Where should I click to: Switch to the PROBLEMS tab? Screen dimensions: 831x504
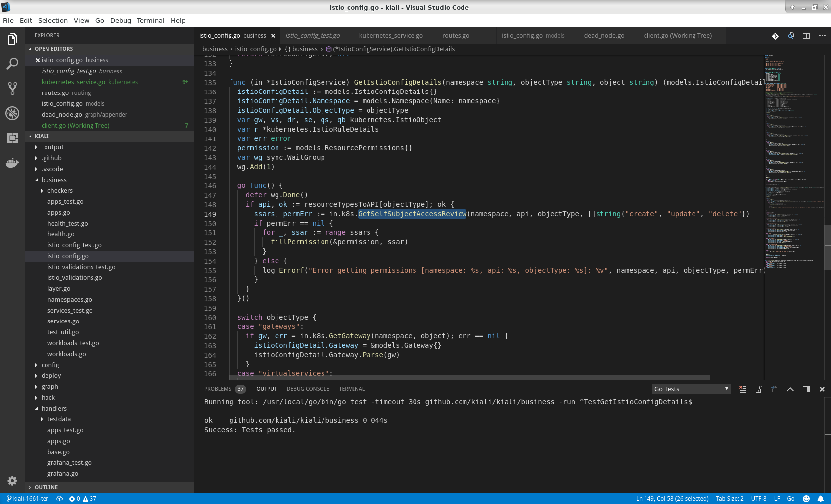tap(218, 389)
